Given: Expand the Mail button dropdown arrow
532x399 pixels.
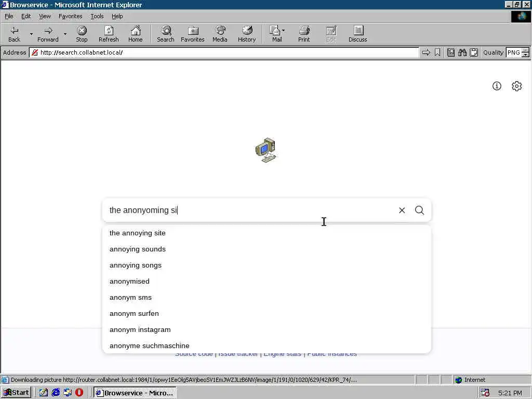Looking at the screenshot, I should [284, 31].
